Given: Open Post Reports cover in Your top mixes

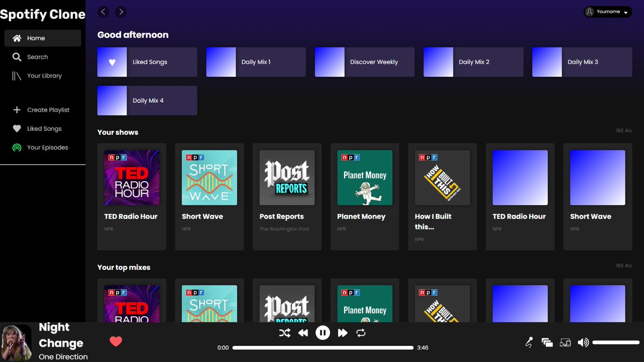Looking at the screenshot, I should [x=287, y=304].
